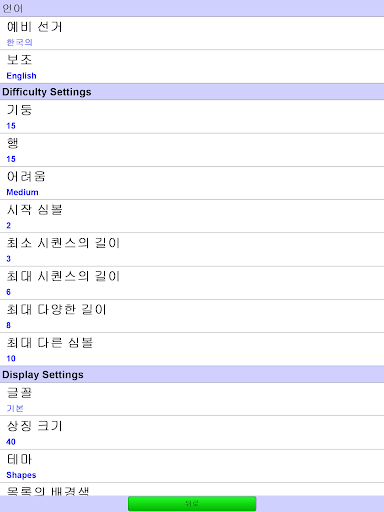Open the 최대 다양한 길이 setting
Screen dimensions: 384x512
click(x=192, y=316)
